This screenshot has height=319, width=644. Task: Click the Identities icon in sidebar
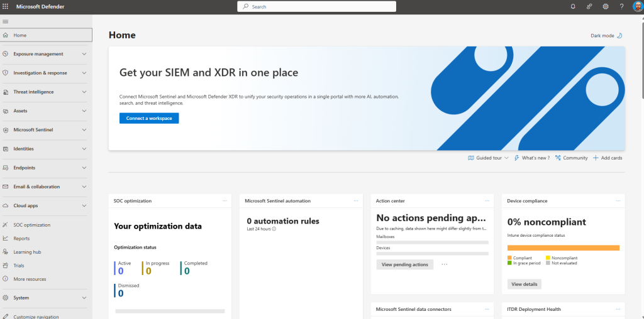tap(5, 149)
